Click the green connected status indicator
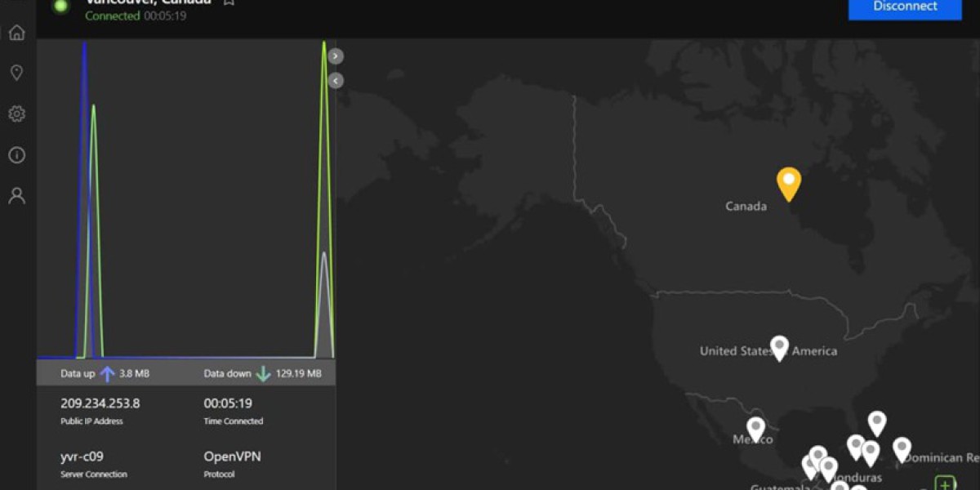 (x=60, y=7)
